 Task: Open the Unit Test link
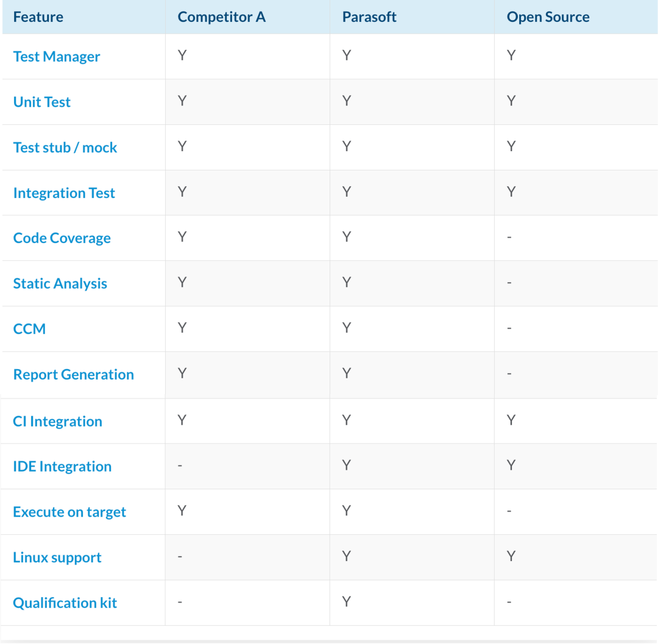(x=42, y=102)
